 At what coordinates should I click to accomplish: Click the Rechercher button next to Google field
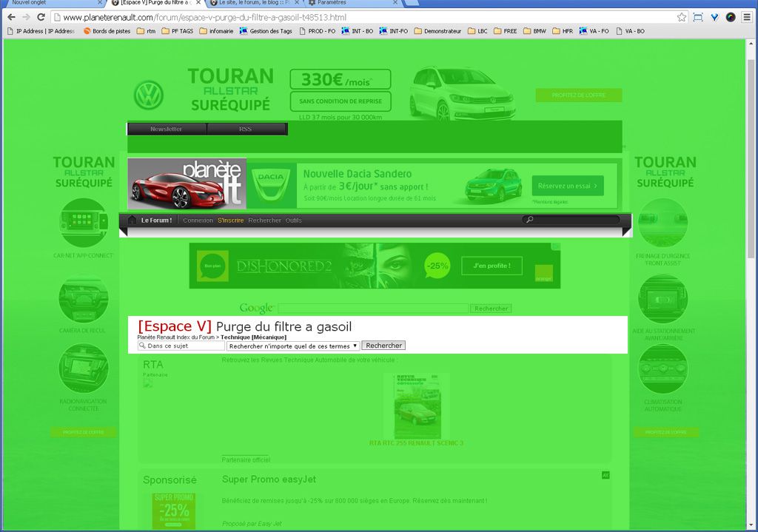[x=492, y=309]
